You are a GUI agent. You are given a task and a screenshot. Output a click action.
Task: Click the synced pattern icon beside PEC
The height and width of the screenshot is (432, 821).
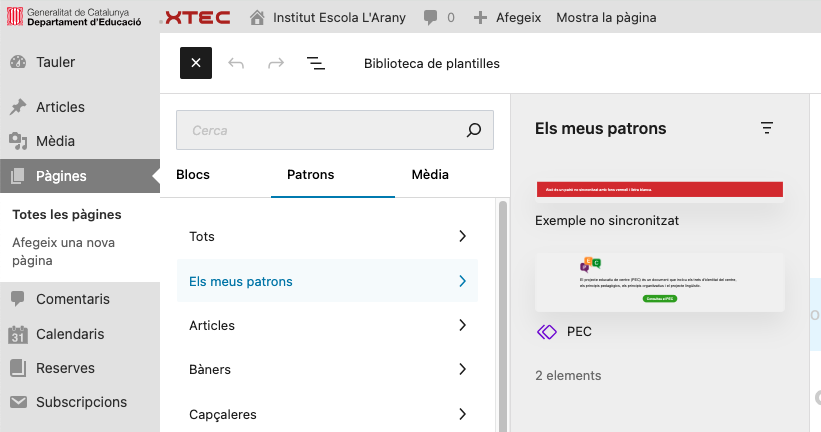(547, 331)
